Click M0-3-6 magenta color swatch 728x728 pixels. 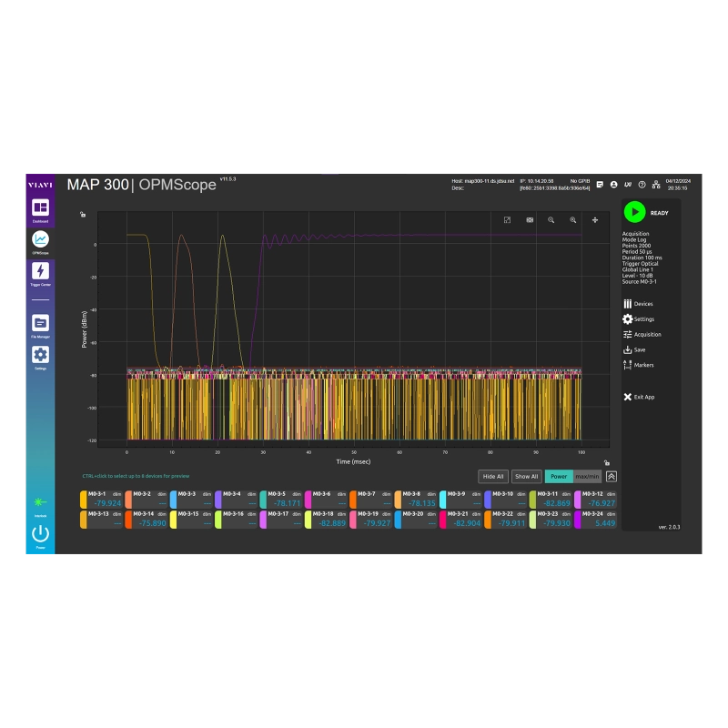(308, 499)
